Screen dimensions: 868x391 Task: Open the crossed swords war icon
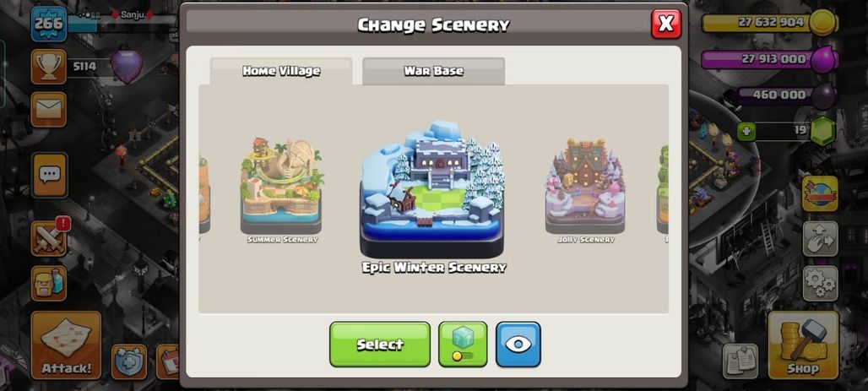tap(49, 238)
